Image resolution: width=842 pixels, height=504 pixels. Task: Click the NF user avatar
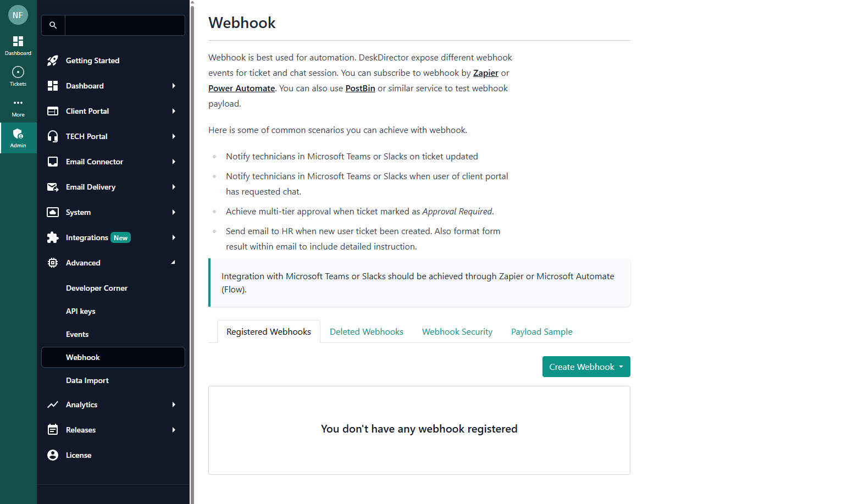(18, 15)
